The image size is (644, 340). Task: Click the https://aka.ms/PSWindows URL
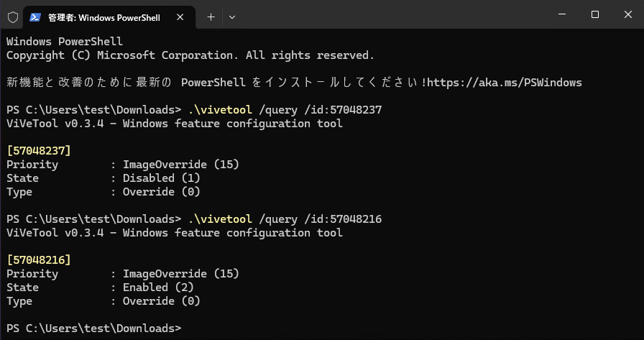tap(505, 83)
